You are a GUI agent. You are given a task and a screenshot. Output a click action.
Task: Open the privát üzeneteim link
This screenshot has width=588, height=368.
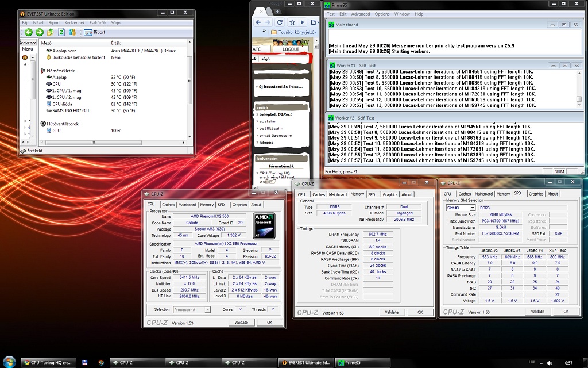(x=275, y=136)
